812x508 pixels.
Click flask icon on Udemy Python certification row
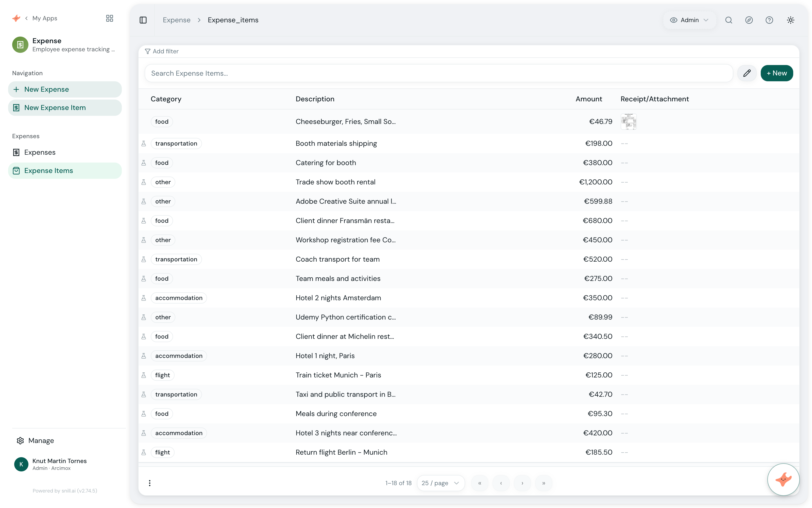click(x=144, y=317)
